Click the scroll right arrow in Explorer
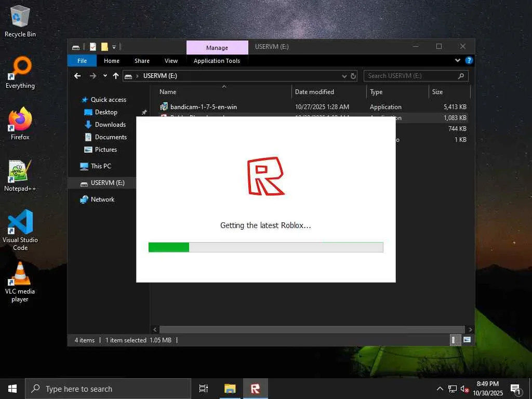 (x=470, y=329)
